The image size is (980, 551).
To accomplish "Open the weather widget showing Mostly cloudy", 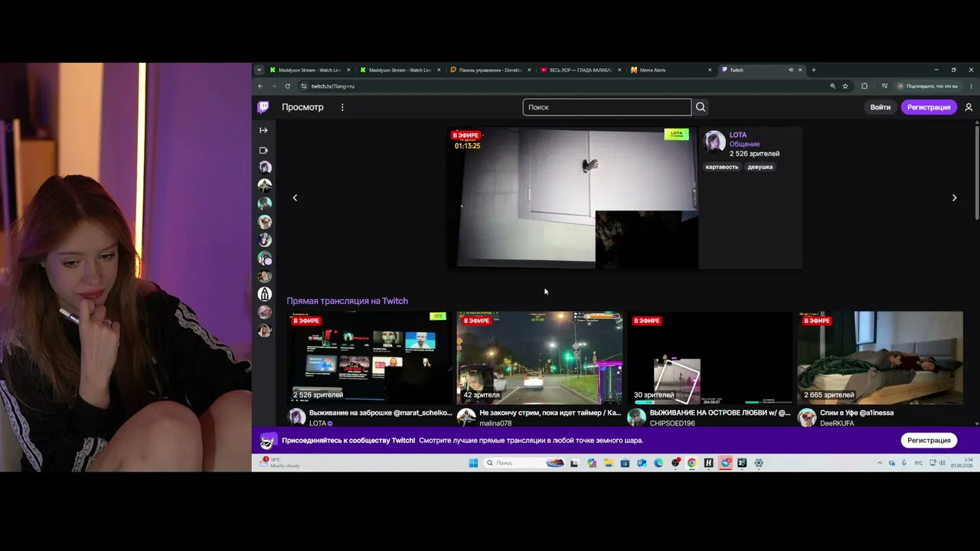I will click(281, 463).
